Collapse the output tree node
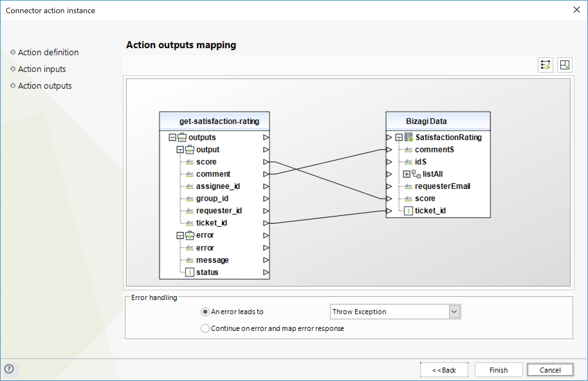This screenshot has height=381, width=588. [180, 150]
